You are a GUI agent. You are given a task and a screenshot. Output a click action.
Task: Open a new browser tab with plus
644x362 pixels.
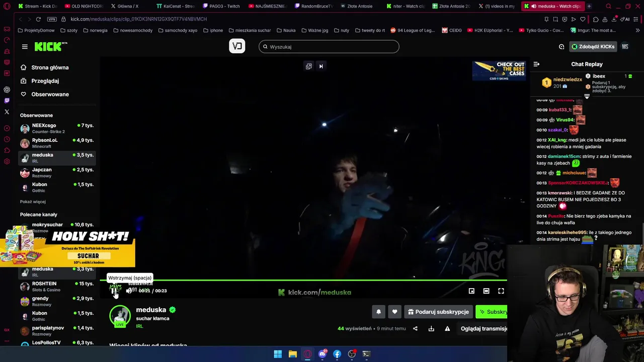coord(589,6)
